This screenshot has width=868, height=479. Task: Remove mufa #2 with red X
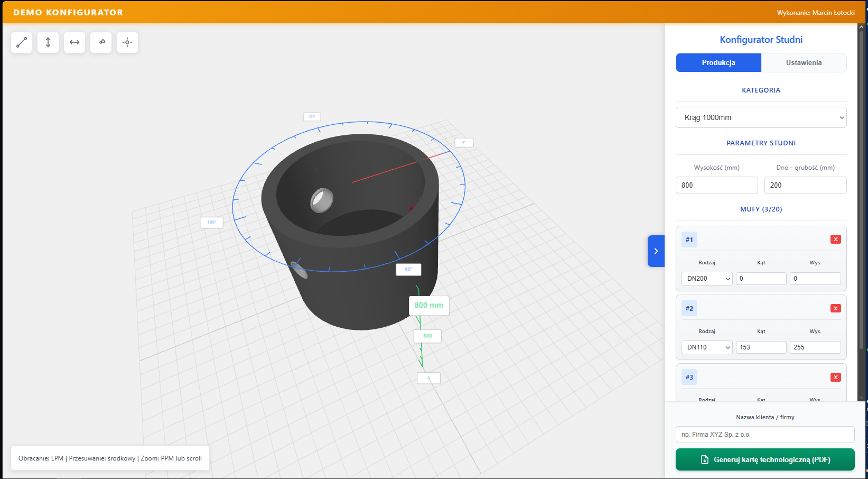tap(836, 308)
